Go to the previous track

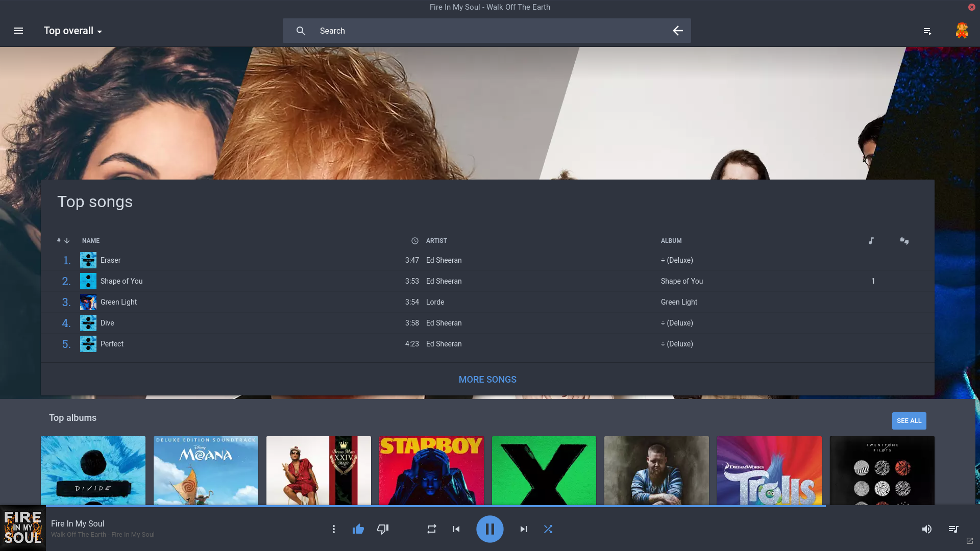[x=456, y=529]
